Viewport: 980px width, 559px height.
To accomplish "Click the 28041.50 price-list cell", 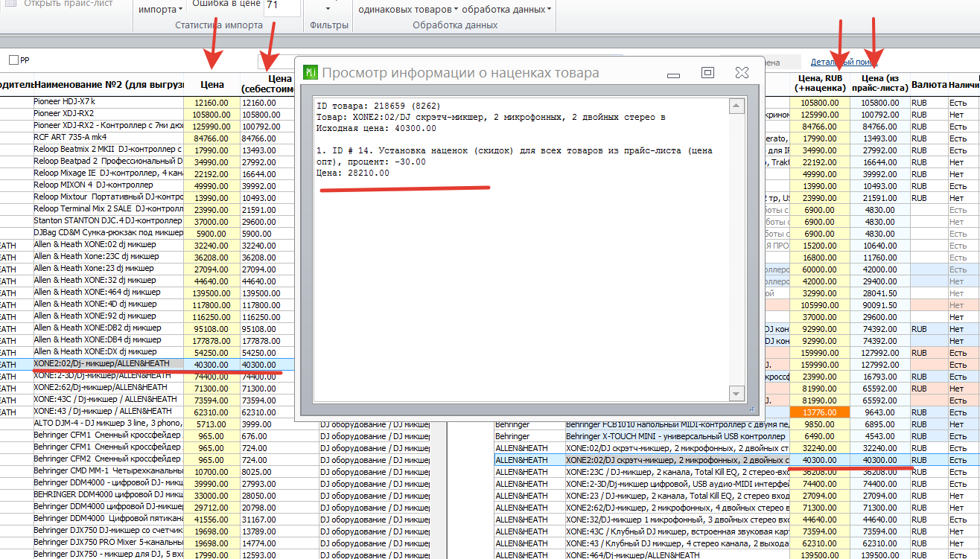I will [x=879, y=293].
